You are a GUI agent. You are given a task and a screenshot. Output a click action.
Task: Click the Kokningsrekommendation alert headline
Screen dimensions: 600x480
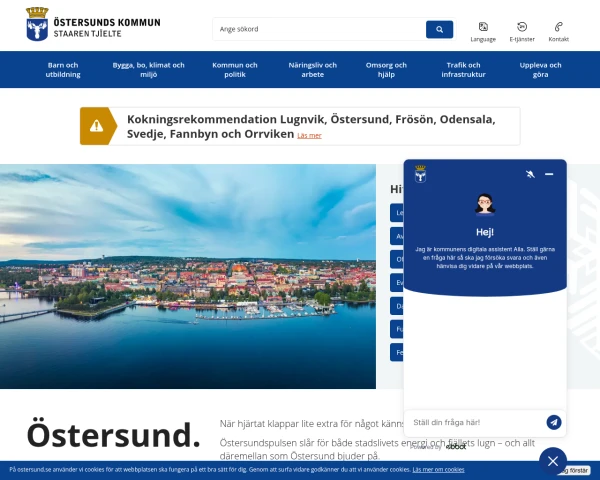tap(311, 126)
